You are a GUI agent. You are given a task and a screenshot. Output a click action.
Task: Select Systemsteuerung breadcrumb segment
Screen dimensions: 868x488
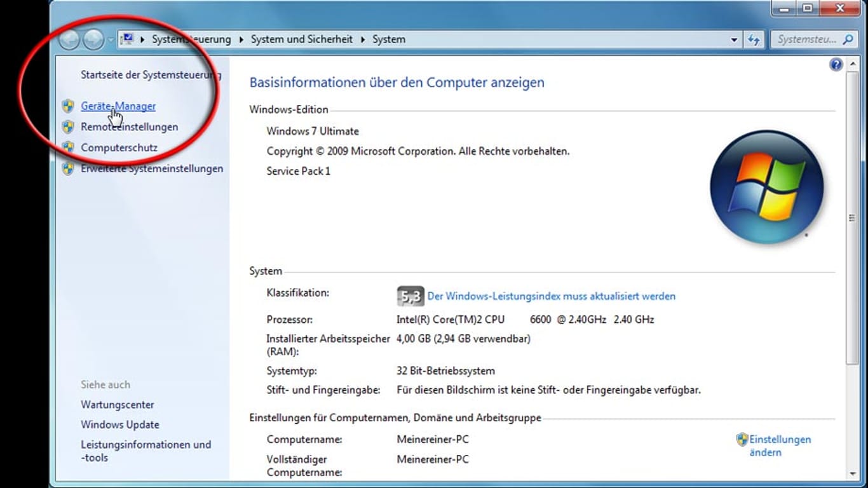(191, 39)
